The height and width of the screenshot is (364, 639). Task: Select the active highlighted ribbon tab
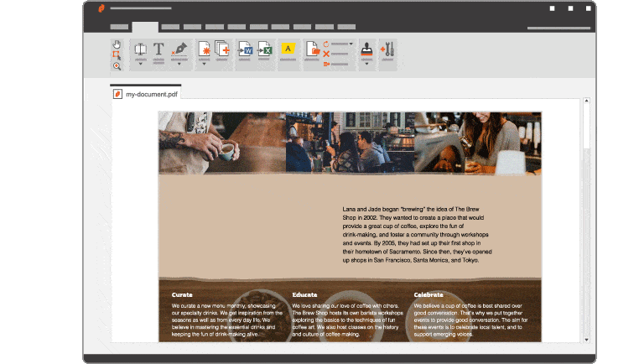click(145, 27)
